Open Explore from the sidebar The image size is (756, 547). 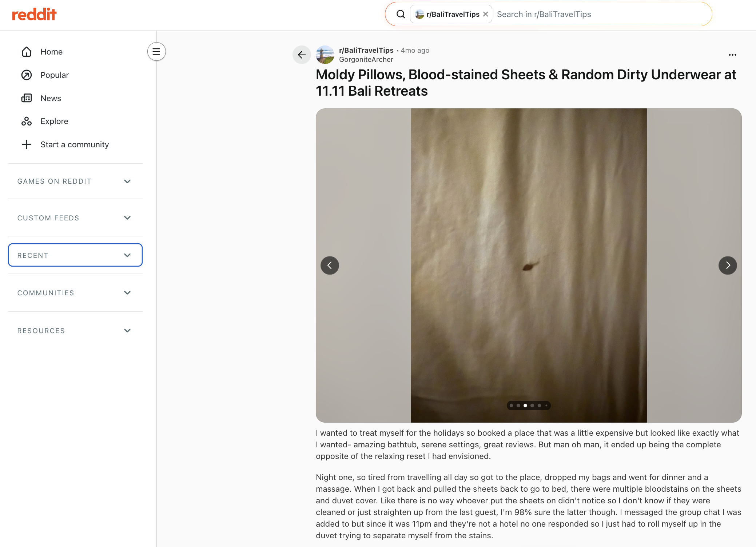75,121
